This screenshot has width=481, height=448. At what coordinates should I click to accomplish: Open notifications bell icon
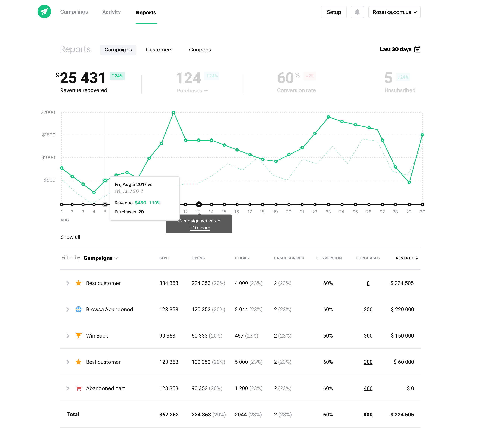coord(357,12)
